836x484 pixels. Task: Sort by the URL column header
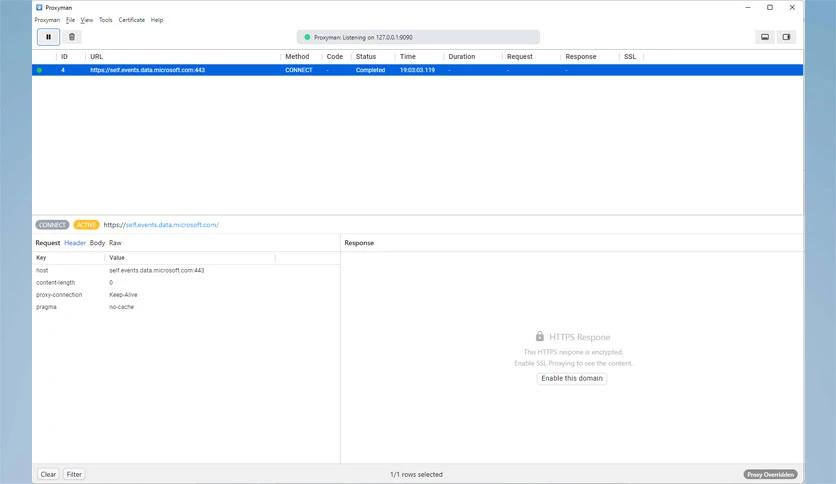(x=97, y=57)
